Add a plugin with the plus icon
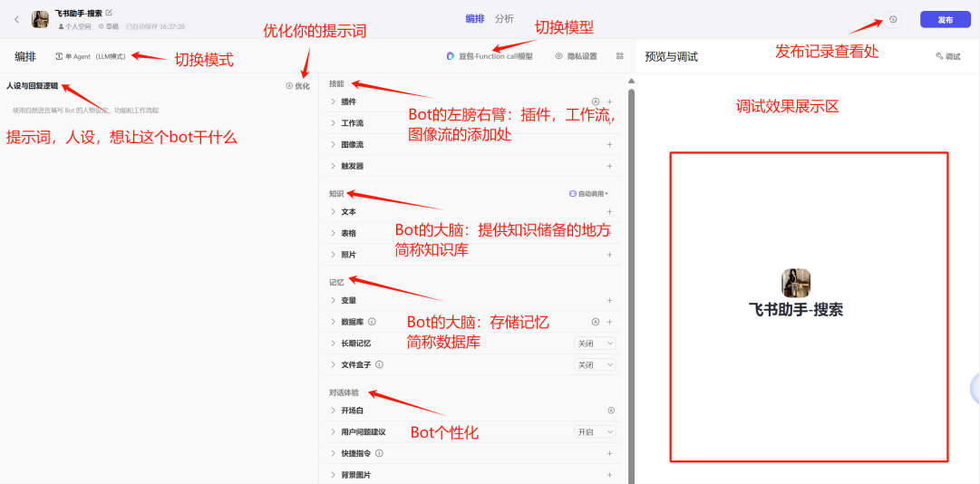The image size is (980, 484). [x=609, y=102]
